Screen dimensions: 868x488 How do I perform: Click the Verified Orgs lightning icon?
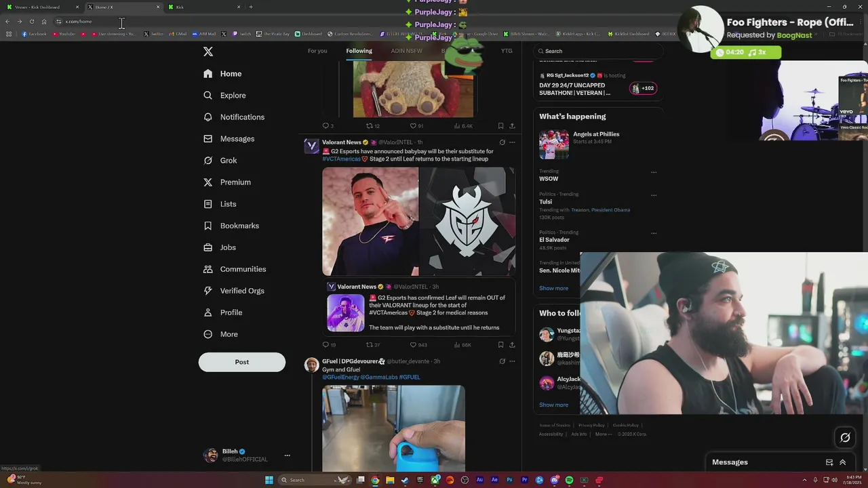[208, 291]
